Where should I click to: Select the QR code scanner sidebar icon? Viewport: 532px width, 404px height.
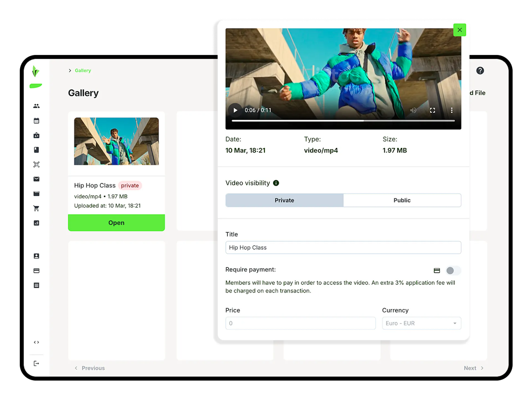(x=36, y=164)
